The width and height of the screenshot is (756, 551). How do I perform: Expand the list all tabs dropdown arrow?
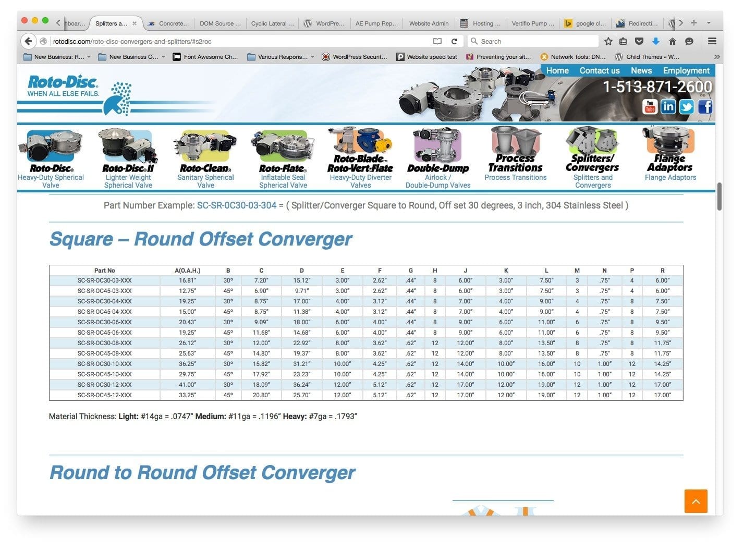(709, 23)
